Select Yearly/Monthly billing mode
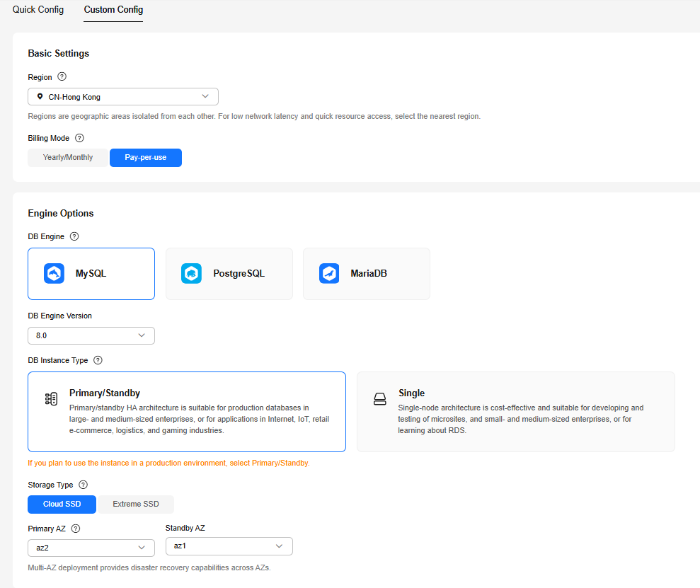The width and height of the screenshot is (700, 588). pos(68,157)
